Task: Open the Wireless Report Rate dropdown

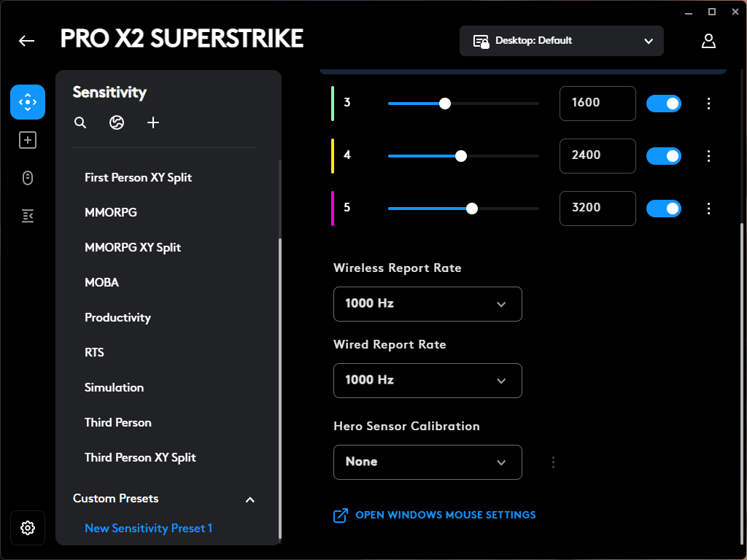Action: (427, 304)
